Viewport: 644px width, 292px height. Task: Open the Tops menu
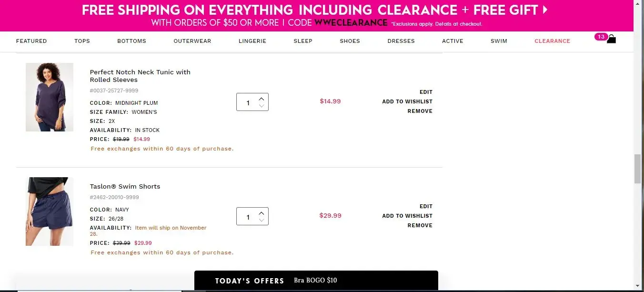click(x=82, y=41)
